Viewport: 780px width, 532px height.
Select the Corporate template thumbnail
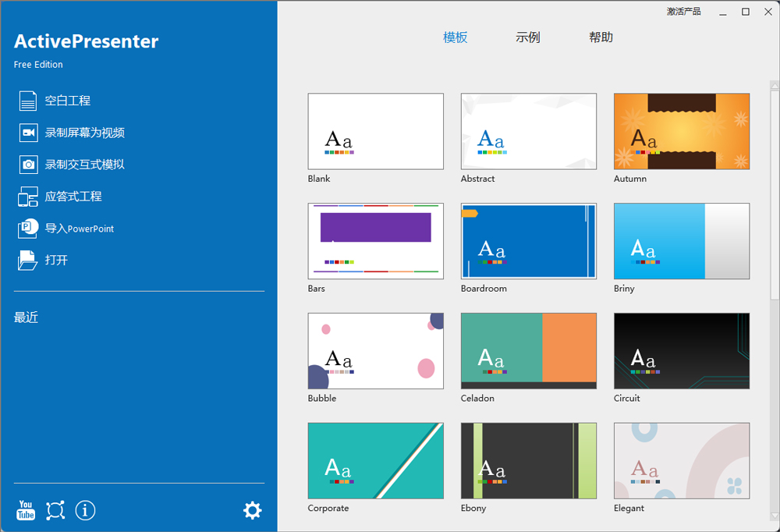click(x=376, y=461)
